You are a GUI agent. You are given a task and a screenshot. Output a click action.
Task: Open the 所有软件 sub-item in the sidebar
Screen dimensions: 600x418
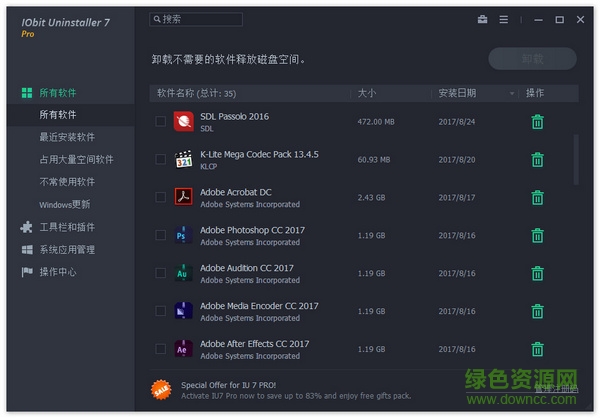click(x=70, y=114)
